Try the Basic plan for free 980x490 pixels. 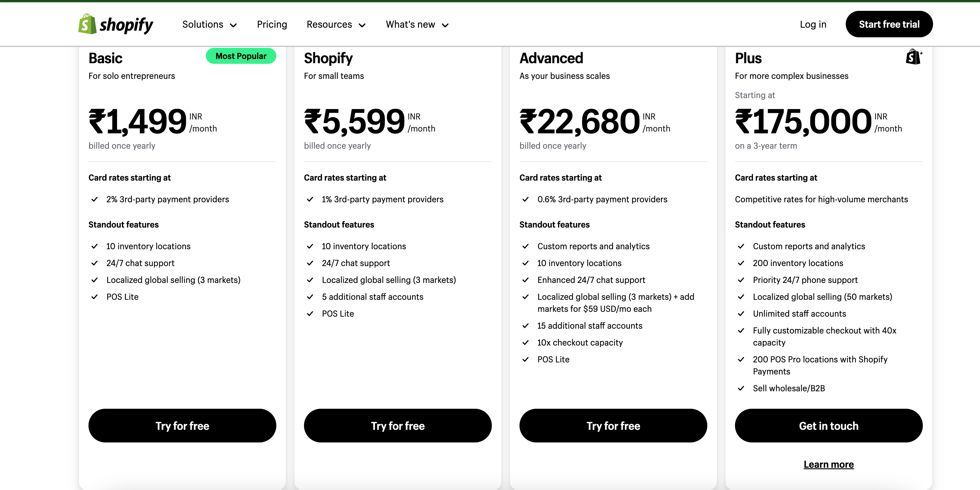coord(182,425)
